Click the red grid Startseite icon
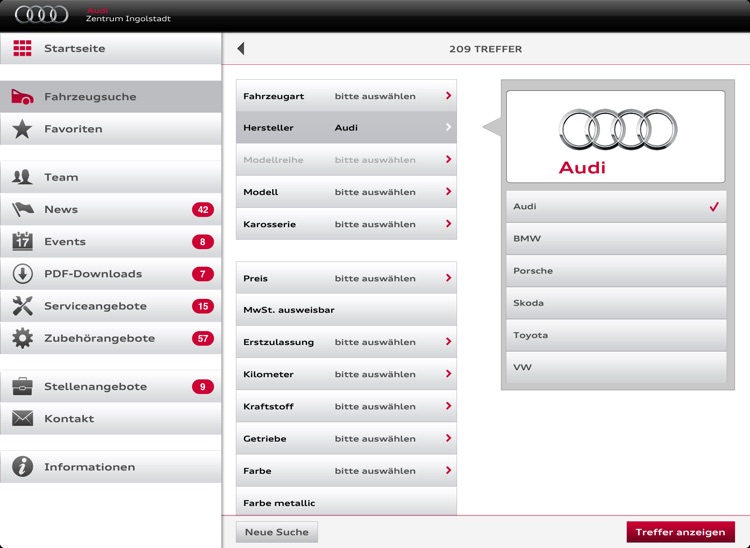Viewport: 750px width, 548px height. coord(22,48)
